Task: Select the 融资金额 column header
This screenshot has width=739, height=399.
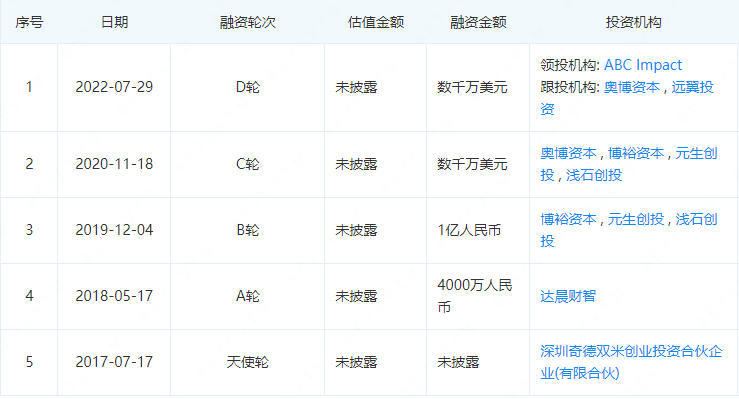Action: [x=478, y=22]
